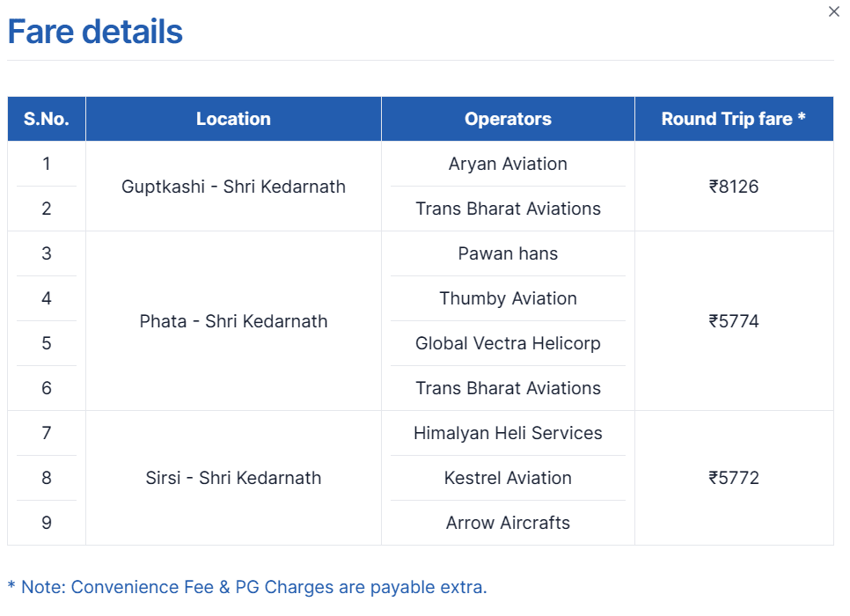Click the ₹8126 fare amount
This screenshot has height=616, width=850.
click(x=733, y=186)
